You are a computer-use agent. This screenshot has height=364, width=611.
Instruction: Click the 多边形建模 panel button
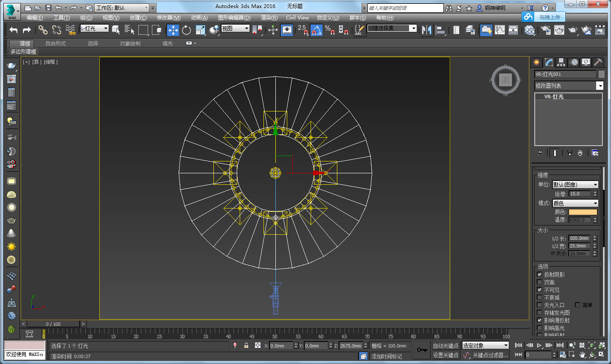point(23,52)
